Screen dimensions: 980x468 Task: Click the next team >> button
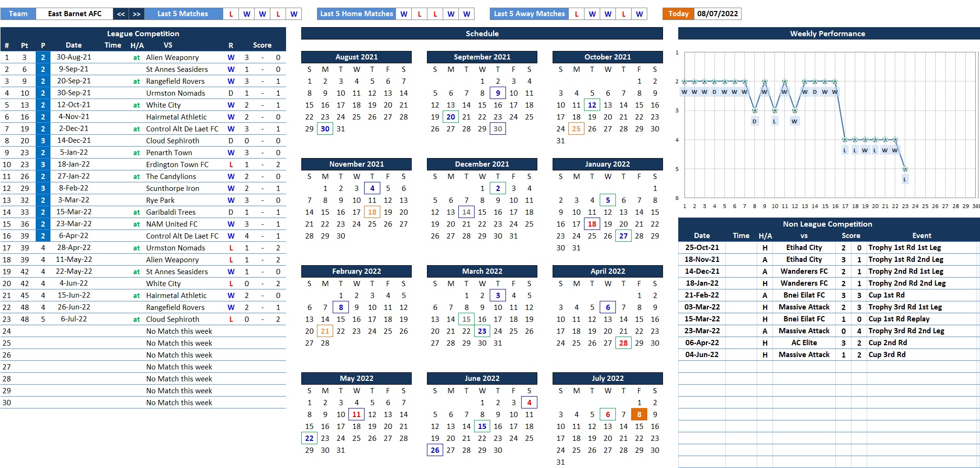[137, 14]
